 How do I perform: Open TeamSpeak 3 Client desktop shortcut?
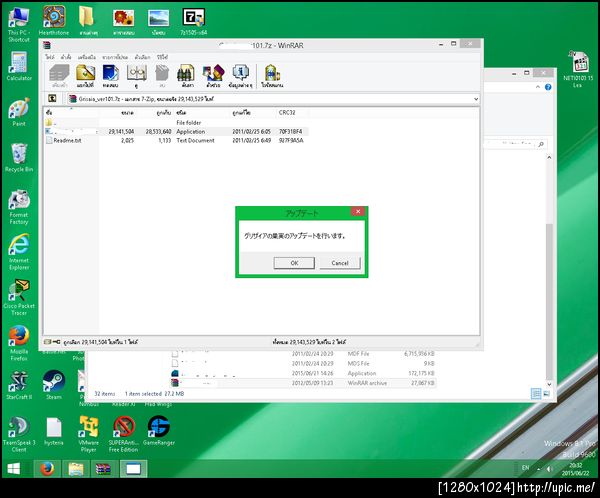point(19,434)
